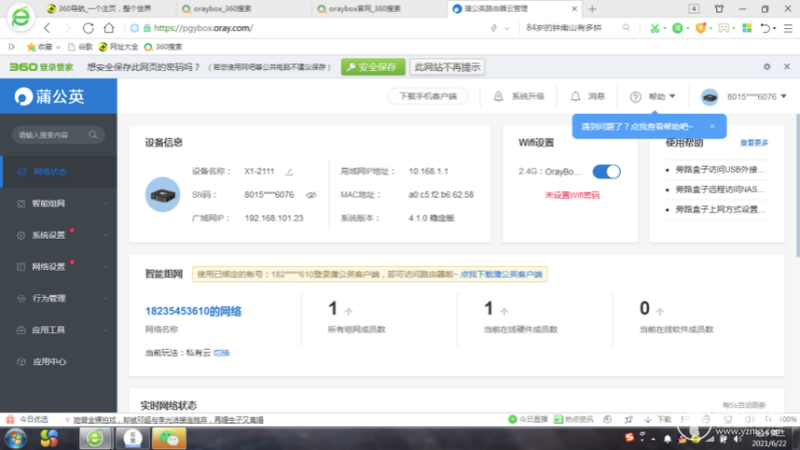Expand 网络设置 sidebar menu

coord(58,267)
